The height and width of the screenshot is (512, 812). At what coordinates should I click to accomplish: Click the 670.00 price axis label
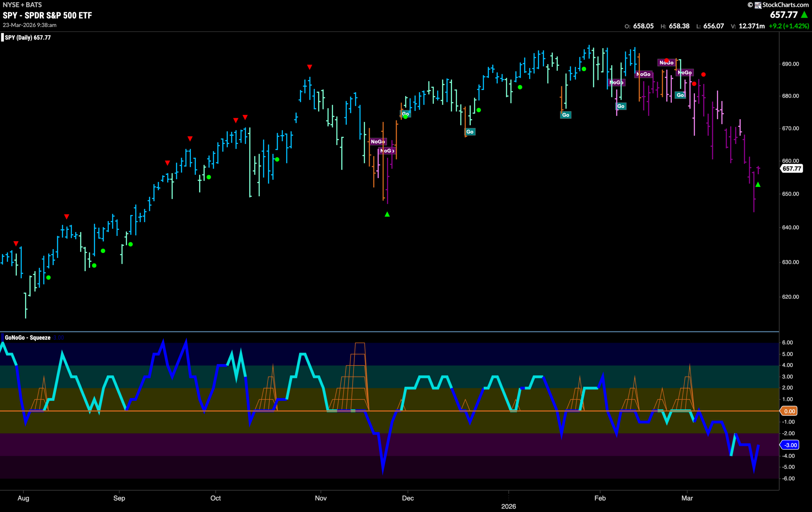pos(790,128)
